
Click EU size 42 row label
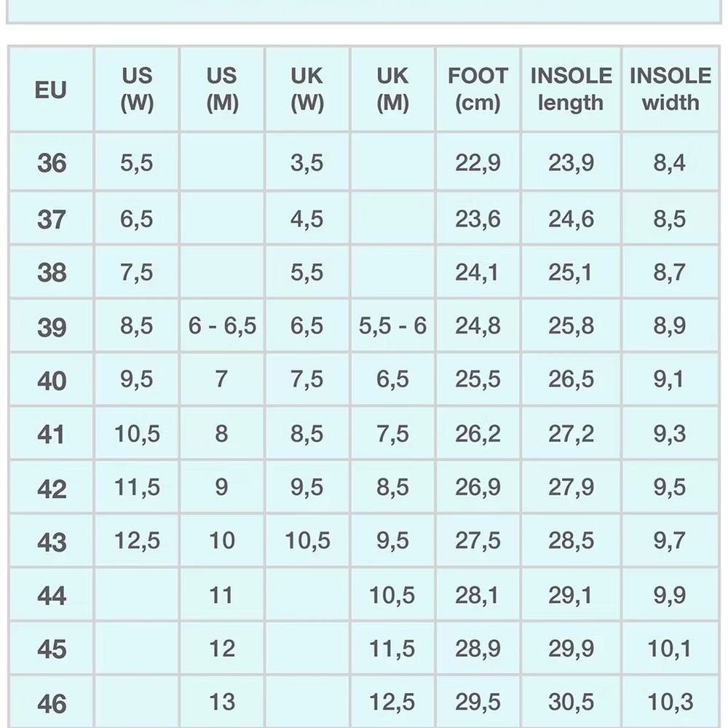[x=51, y=488]
